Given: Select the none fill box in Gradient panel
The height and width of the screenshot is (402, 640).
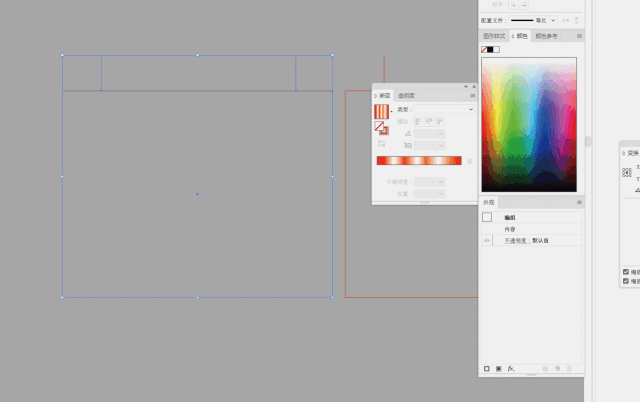Looking at the screenshot, I should [379, 126].
